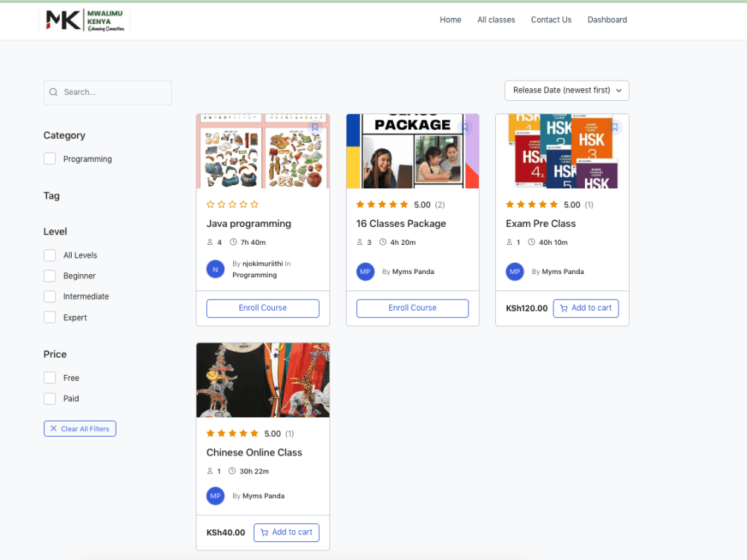Open the Exam Pre Class HSK thumbnail
Image resolution: width=747 pixels, height=560 pixels.
click(x=562, y=151)
